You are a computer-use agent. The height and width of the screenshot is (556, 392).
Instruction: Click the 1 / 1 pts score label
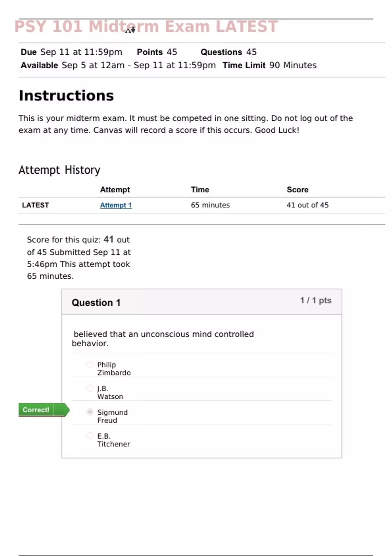(316, 300)
